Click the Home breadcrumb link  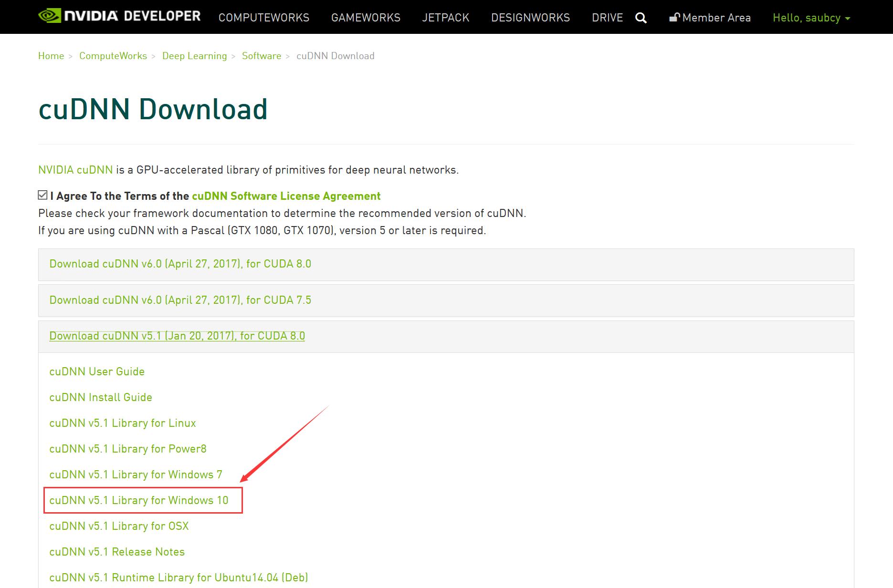51,56
